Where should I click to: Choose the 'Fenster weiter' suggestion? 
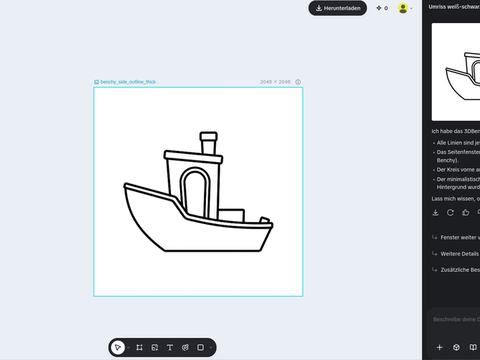[456, 237]
